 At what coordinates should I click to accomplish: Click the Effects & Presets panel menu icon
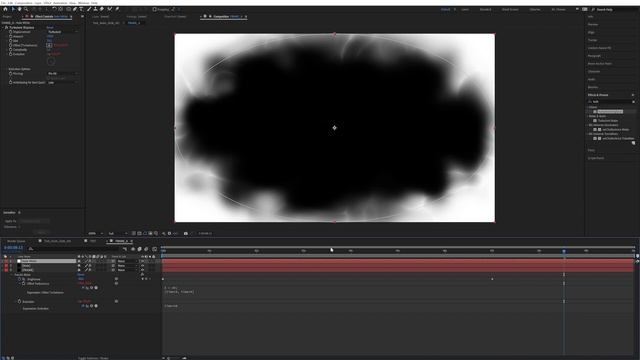pyautogui.click(x=633, y=95)
